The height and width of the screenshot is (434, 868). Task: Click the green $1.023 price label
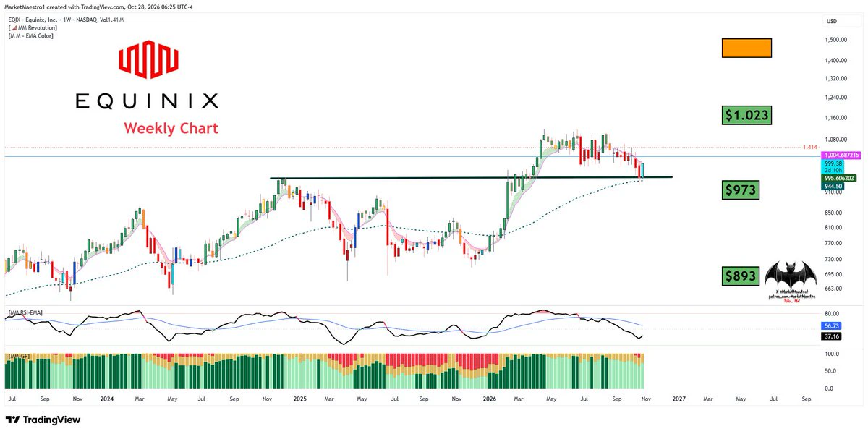click(x=747, y=114)
